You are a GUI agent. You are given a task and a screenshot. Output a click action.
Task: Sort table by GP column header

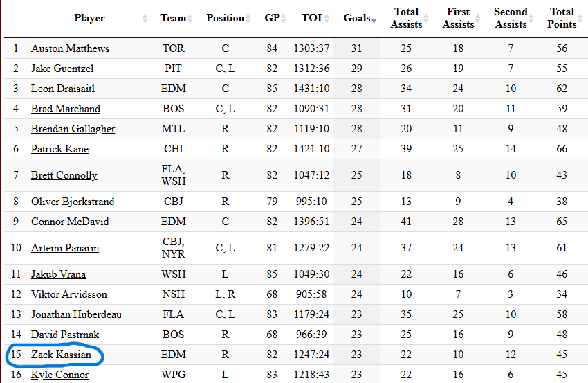tap(272, 18)
